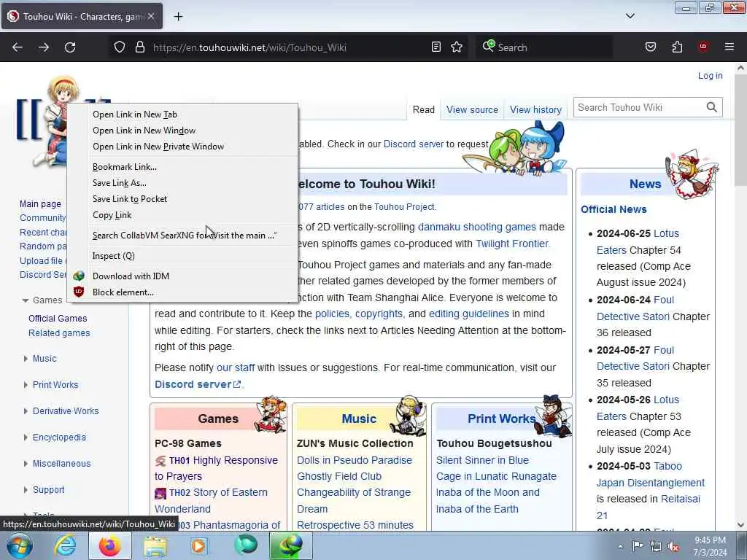
Task: Open the Twilight Frontier link
Action: tap(512, 244)
